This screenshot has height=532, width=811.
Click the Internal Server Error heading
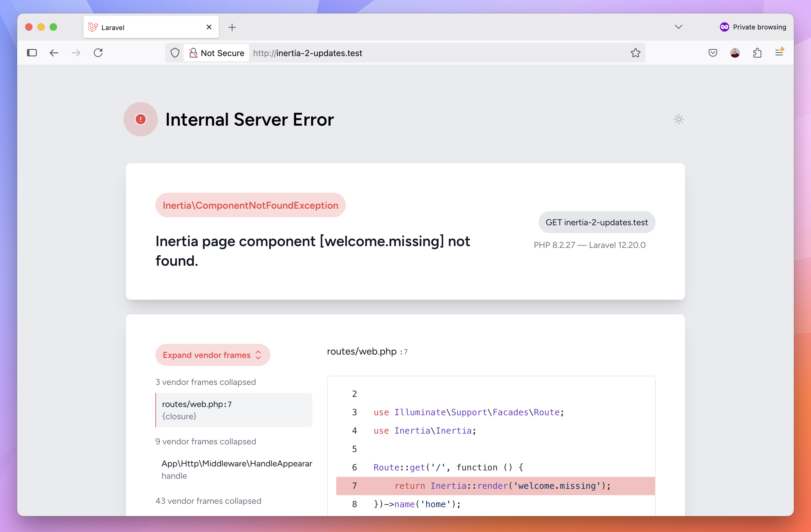[249, 119]
